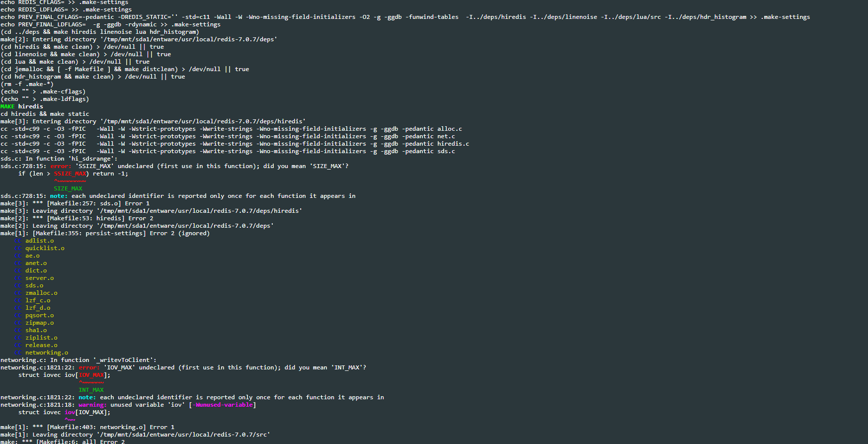868x444 pixels.
Task: Click zmalloc.o in the compile list
Action: tap(41, 293)
